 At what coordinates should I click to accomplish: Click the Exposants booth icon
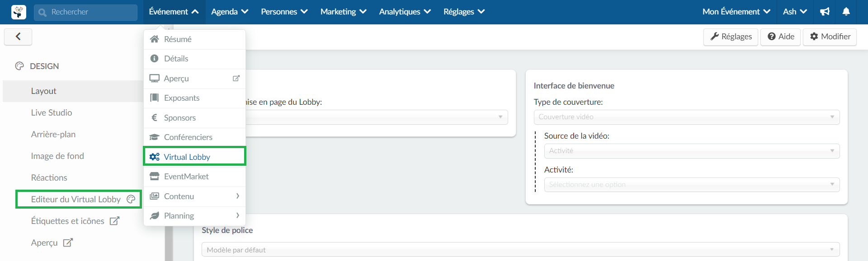click(x=154, y=98)
